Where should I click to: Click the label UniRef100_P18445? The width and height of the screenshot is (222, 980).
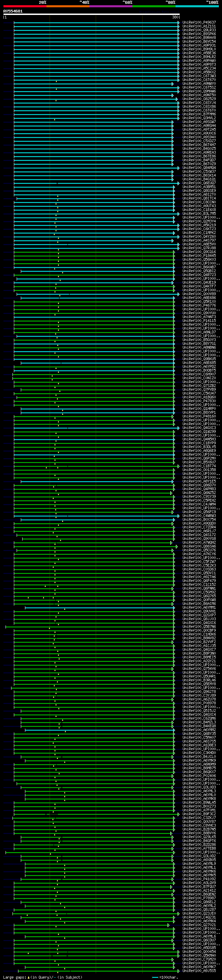199,256
